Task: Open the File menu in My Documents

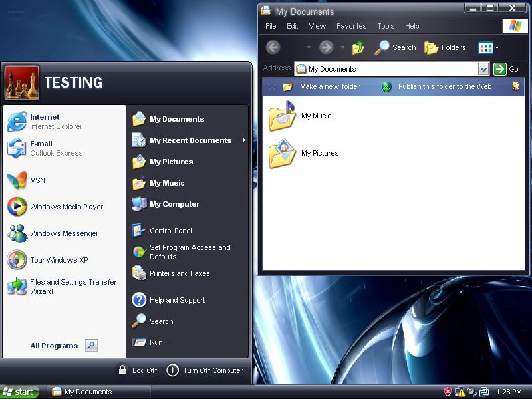Action: tap(271, 26)
